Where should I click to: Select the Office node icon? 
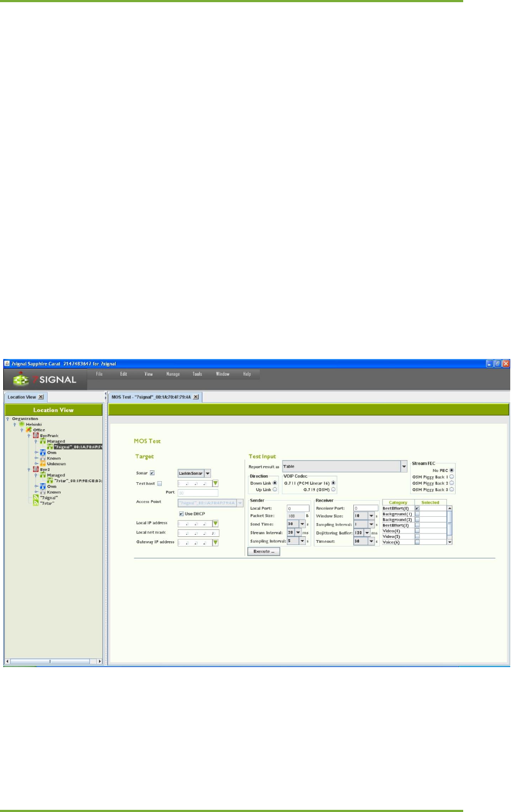29,430
